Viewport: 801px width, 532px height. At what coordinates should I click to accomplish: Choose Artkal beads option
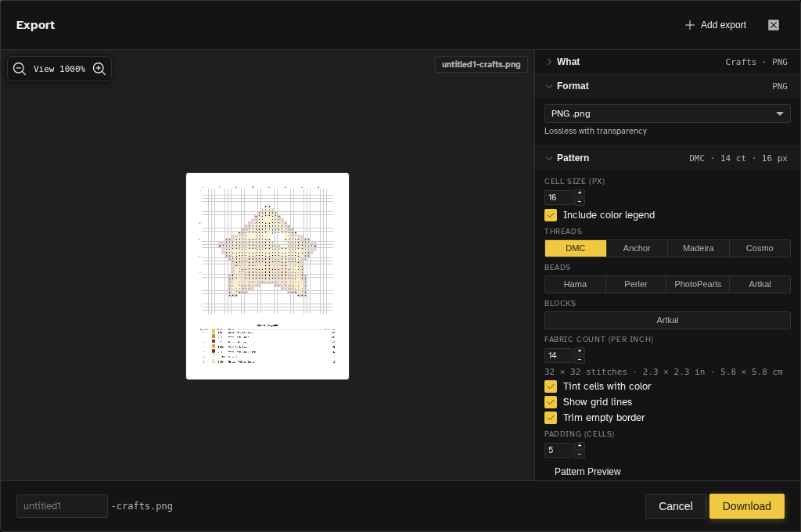pos(760,284)
